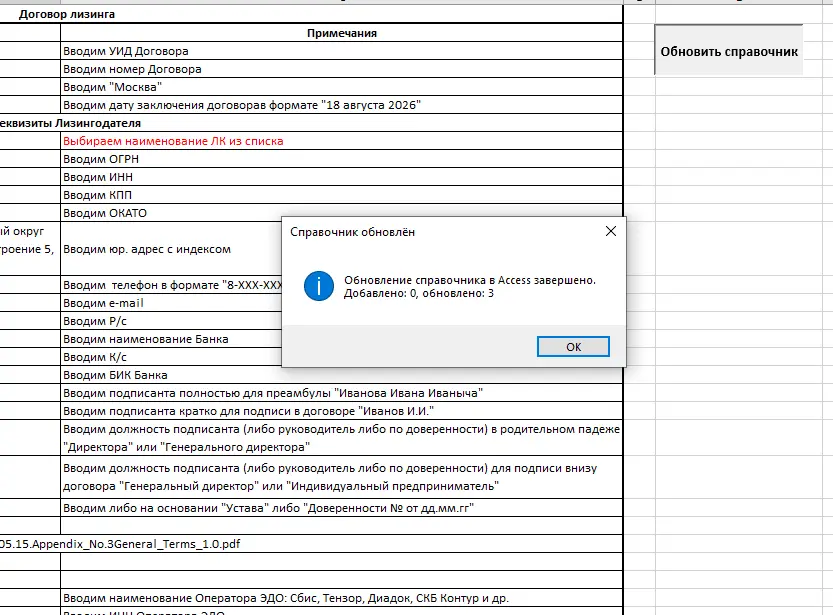The width and height of the screenshot is (833, 615).
Task: Select the red Выбираем наименование ЛК из списка cell
Action: [x=342, y=141]
